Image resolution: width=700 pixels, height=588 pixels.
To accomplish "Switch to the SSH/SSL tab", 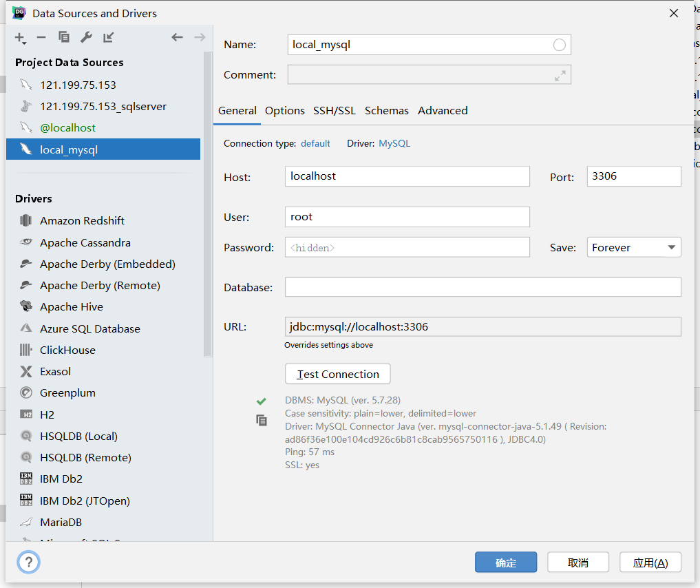I will 335,110.
